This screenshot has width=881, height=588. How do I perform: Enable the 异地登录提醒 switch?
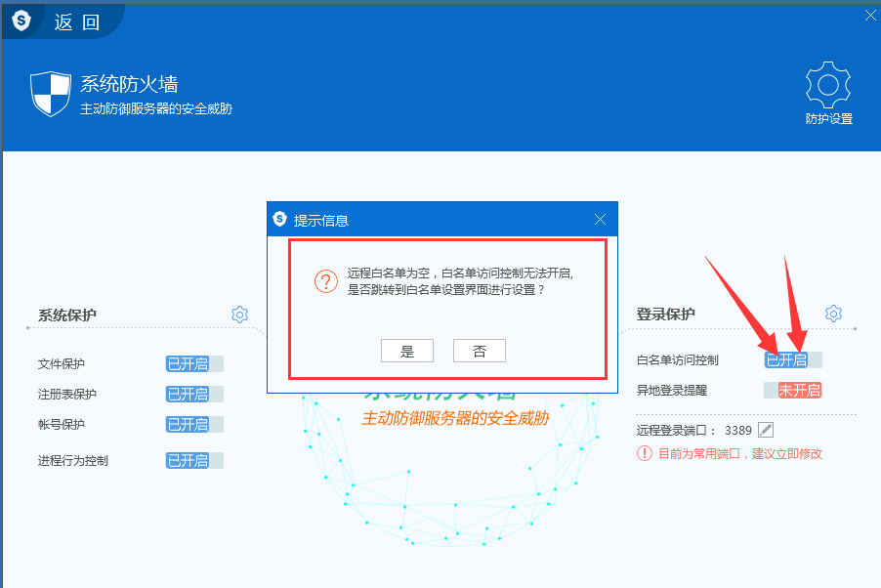point(792,391)
